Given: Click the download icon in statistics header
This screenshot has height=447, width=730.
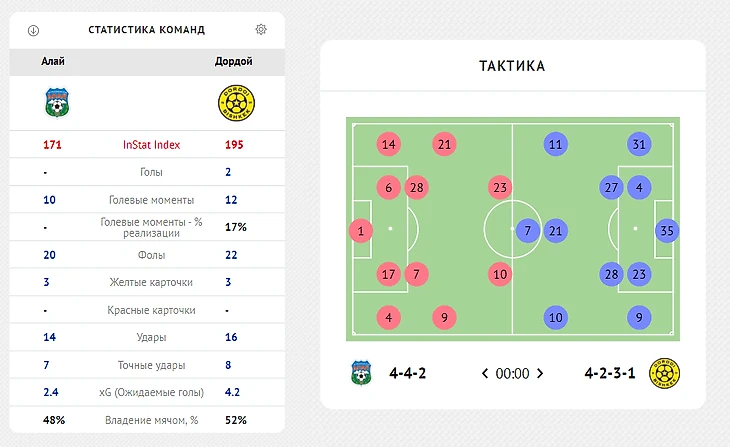Looking at the screenshot, I should (33, 30).
